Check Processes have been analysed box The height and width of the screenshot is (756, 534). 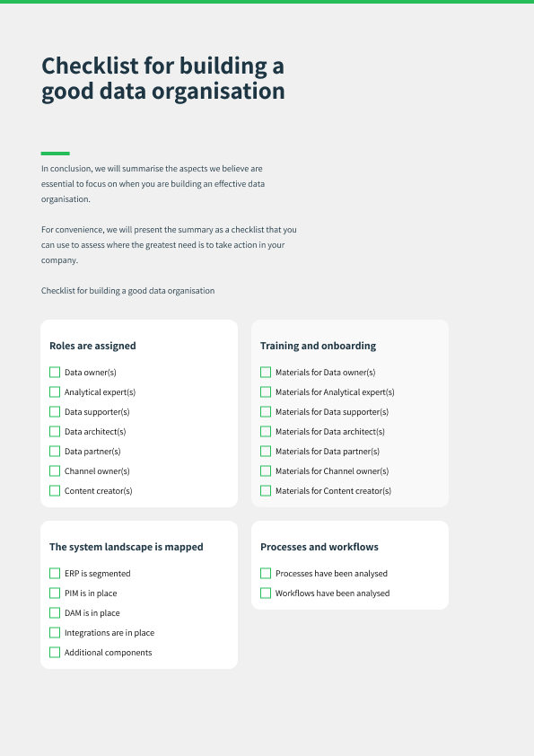coord(266,573)
